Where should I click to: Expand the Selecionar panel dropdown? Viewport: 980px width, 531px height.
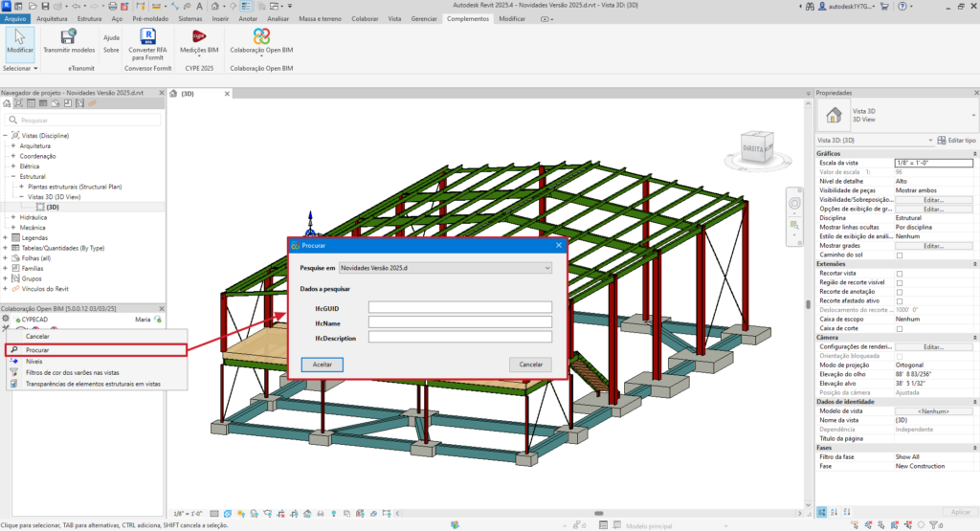click(20, 68)
